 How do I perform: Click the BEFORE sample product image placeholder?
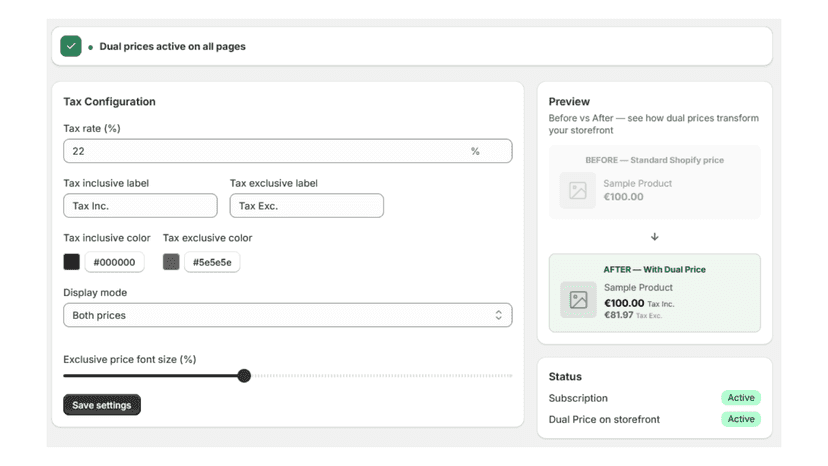tap(578, 190)
